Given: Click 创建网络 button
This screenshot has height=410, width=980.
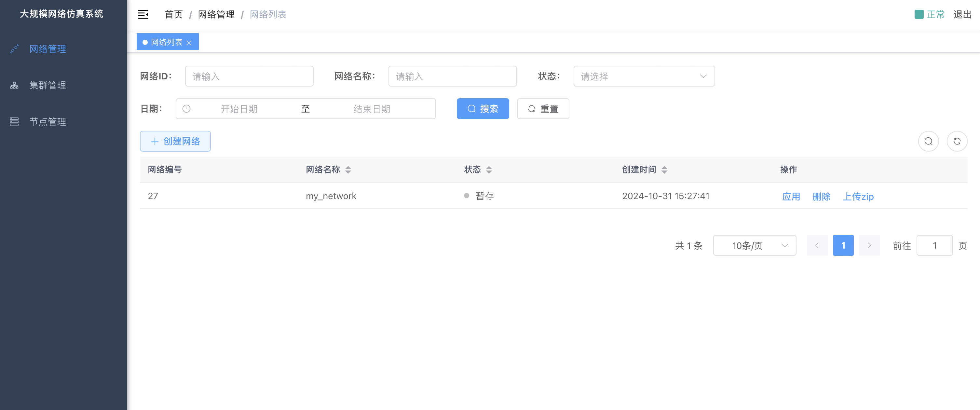Looking at the screenshot, I should coord(175,141).
